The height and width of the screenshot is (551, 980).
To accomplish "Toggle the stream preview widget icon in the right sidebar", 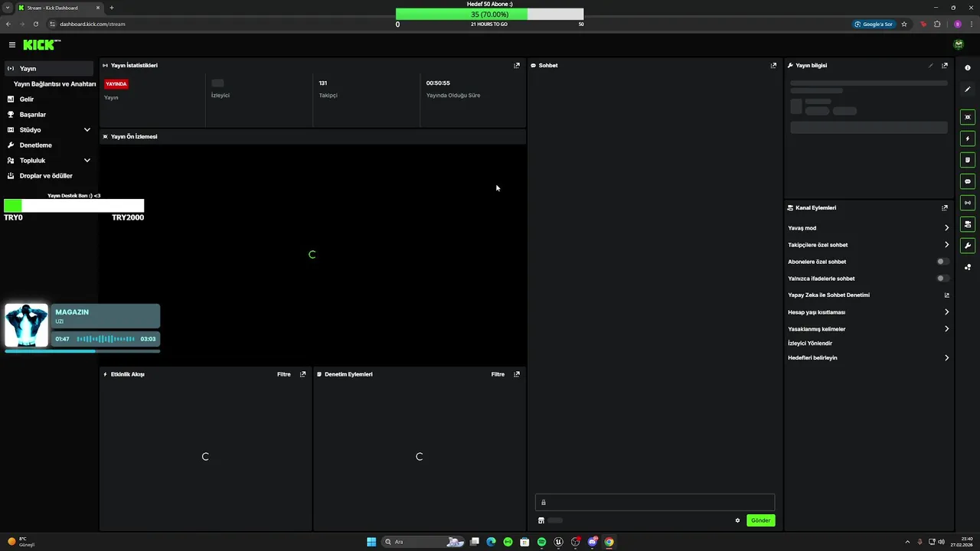I will [x=968, y=117].
